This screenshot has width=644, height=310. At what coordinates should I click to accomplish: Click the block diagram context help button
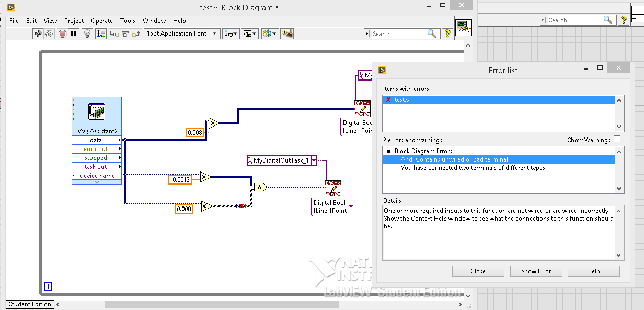point(447,33)
